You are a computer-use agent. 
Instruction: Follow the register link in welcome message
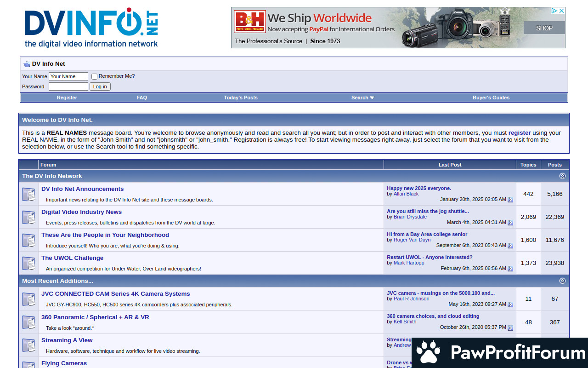pyautogui.click(x=519, y=132)
